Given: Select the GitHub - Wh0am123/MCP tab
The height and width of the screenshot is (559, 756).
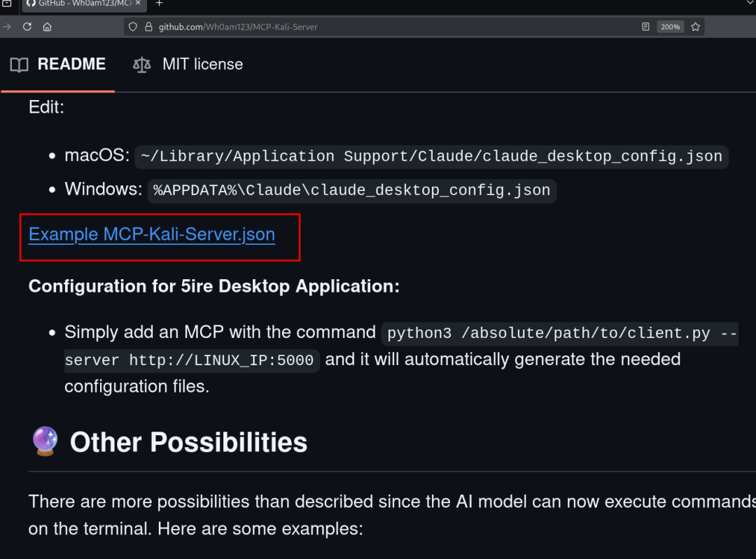Looking at the screenshot, I should (x=83, y=4).
